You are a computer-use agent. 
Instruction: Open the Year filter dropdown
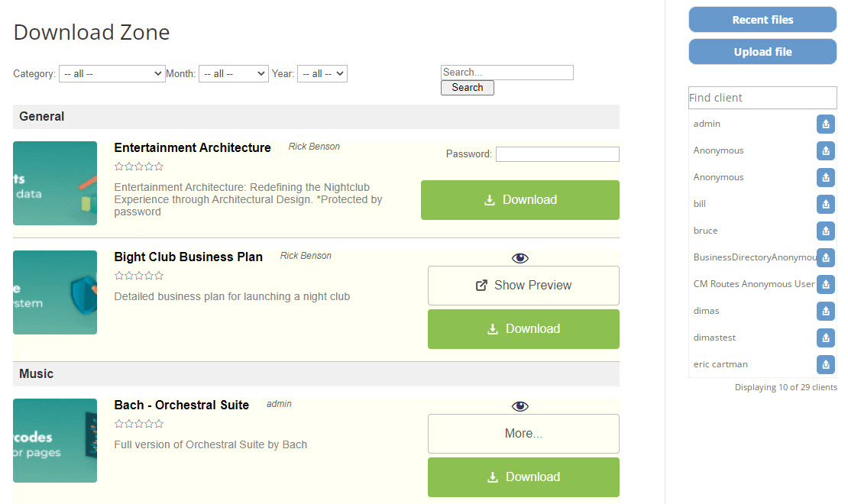[x=322, y=74]
